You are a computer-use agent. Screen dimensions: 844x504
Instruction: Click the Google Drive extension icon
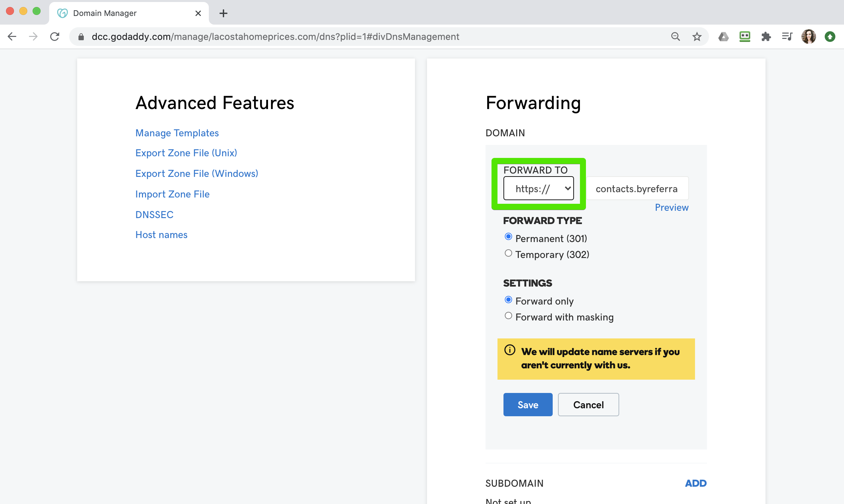(x=723, y=36)
